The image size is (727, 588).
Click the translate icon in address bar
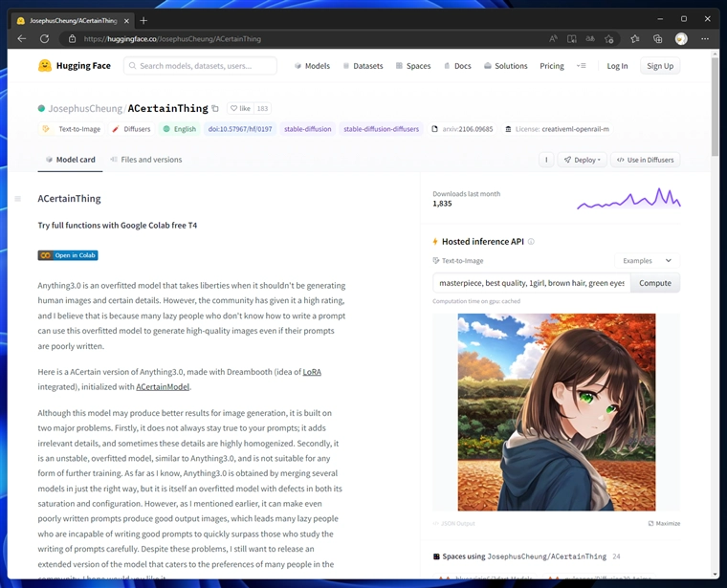coord(590,39)
